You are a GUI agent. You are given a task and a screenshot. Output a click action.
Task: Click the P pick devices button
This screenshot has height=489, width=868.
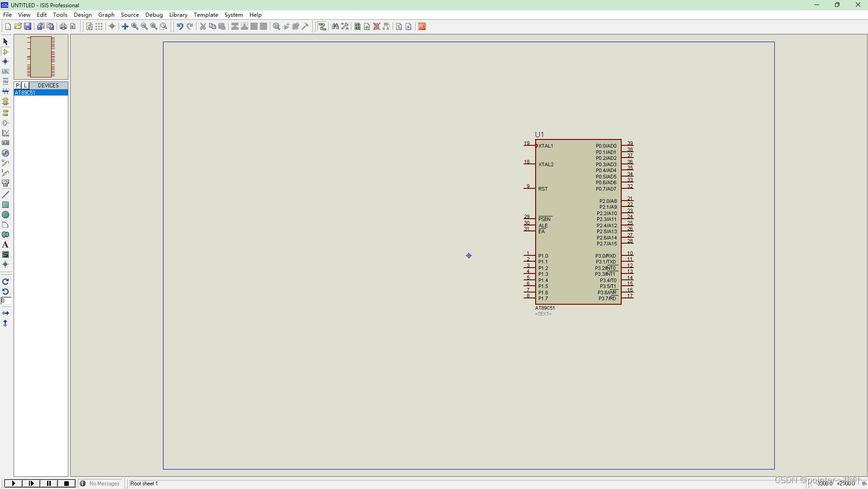(18, 85)
